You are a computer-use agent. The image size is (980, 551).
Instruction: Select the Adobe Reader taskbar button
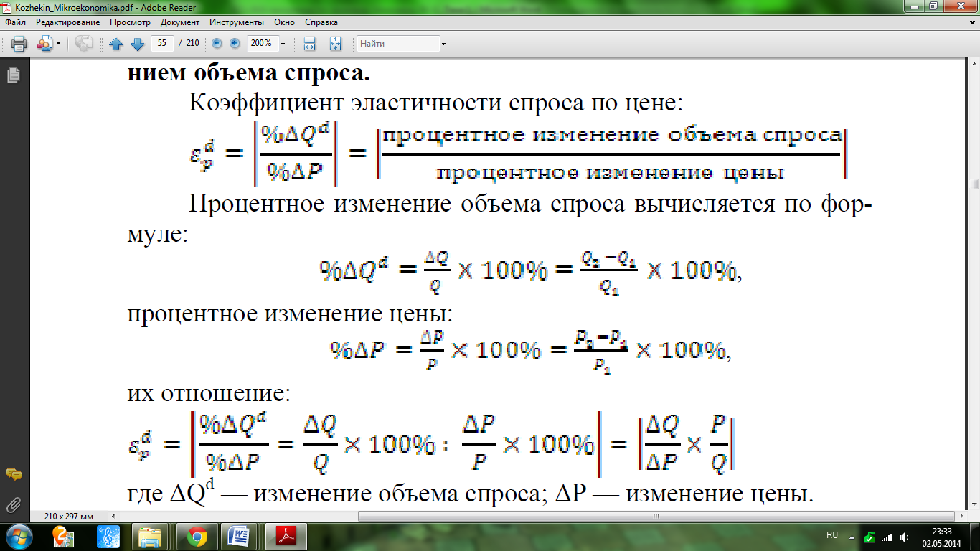[286, 536]
